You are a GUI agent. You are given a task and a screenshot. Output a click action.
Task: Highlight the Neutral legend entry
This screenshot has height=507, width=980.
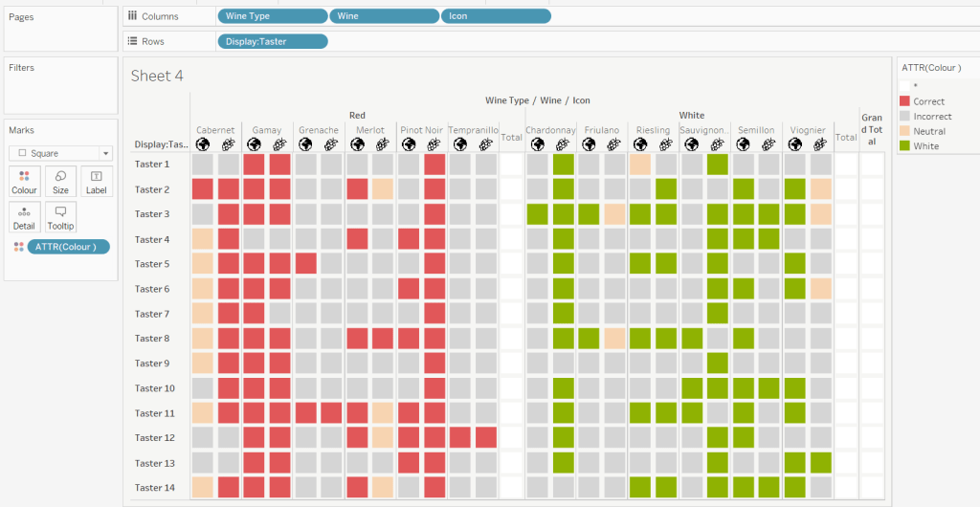coord(928,131)
